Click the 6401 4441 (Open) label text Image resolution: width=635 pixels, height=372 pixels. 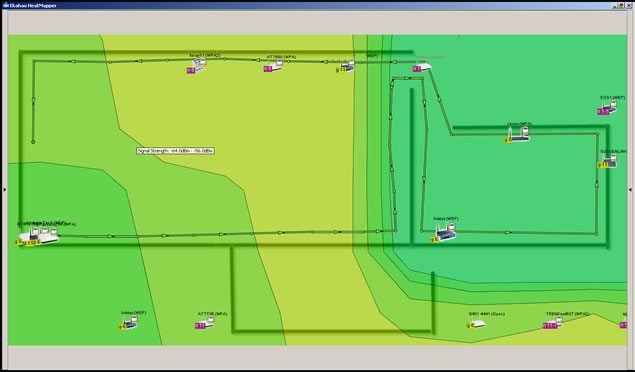pyautogui.click(x=487, y=314)
